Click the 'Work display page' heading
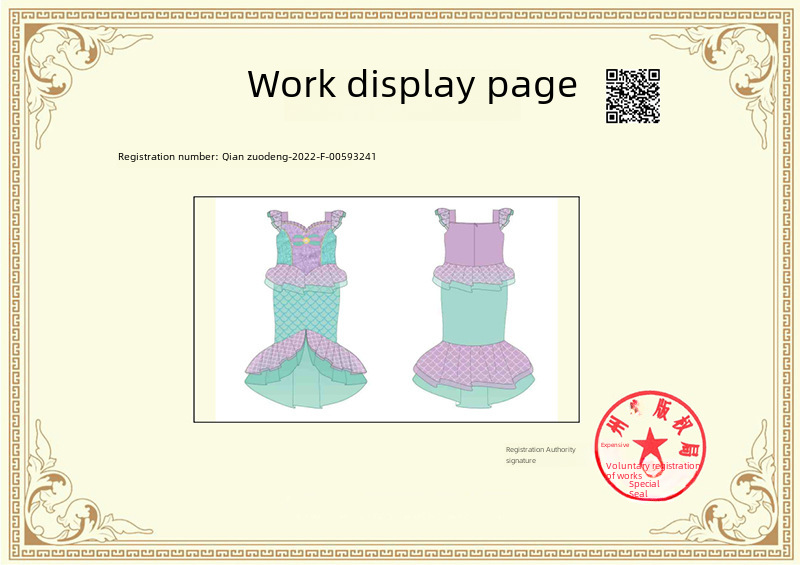The height and width of the screenshot is (565, 800). point(412,84)
